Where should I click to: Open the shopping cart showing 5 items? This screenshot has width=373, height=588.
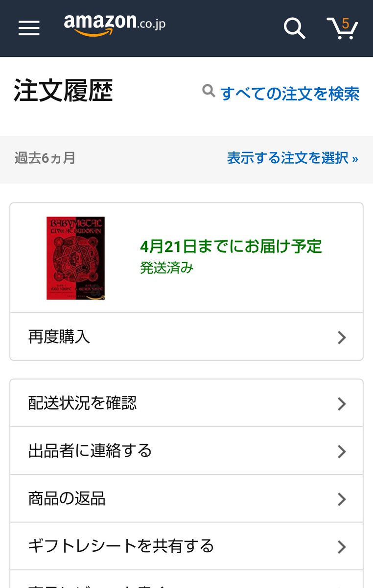click(x=342, y=28)
